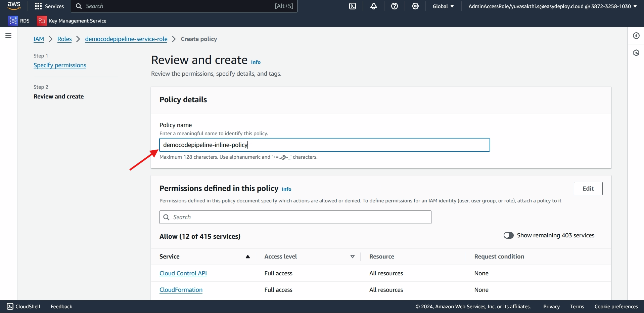
Task: Click Request condition column header
Action: tap(499, 257)
